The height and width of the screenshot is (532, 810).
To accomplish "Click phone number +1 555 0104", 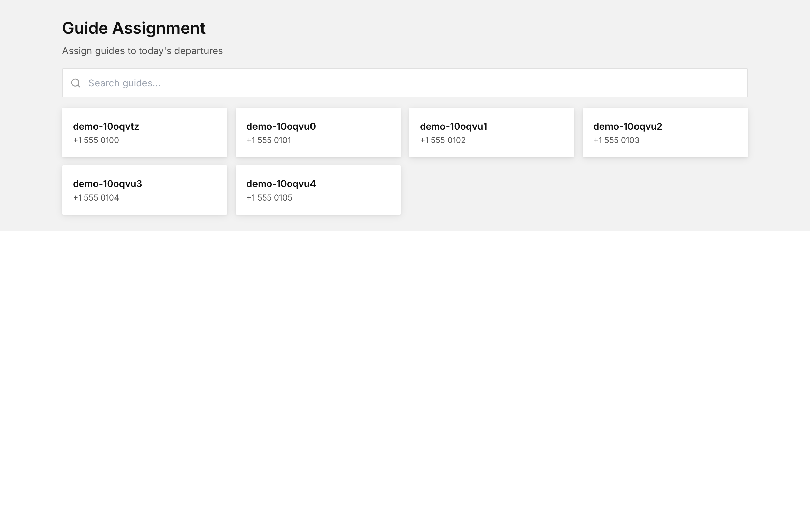I will tap(96, 198).
